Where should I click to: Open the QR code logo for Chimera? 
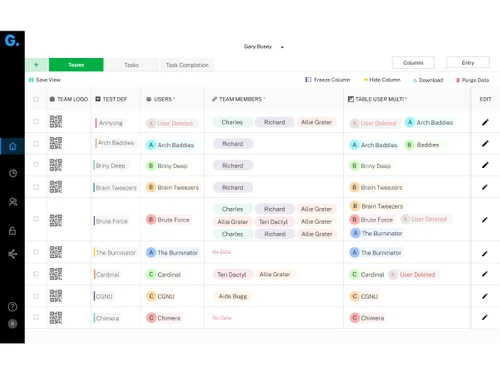tap(56, 318)
